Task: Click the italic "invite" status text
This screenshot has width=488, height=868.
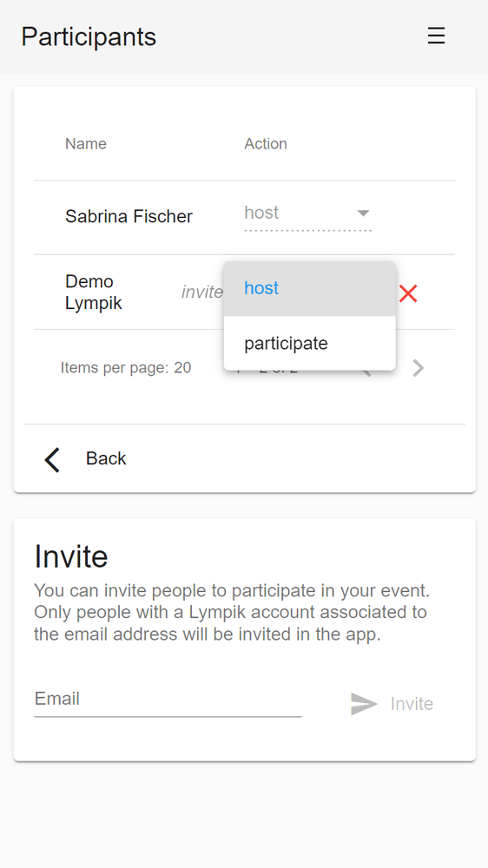Action: tap(202, 293)
